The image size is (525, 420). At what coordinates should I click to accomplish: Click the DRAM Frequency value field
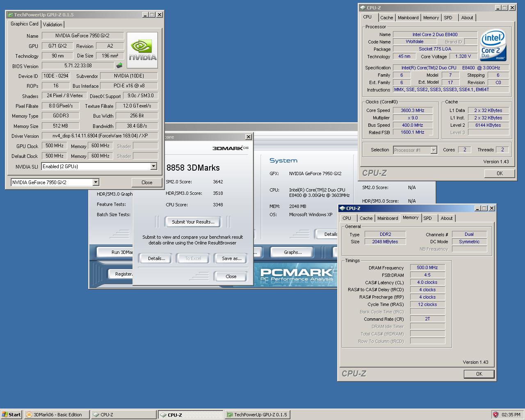coord(427,267)
